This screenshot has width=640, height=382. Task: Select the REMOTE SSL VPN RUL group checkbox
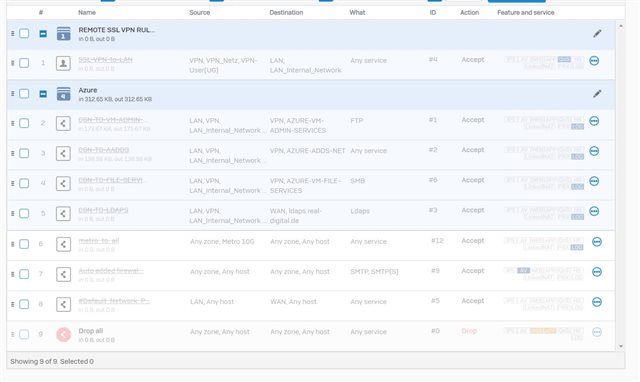click(x=24, y=33)
